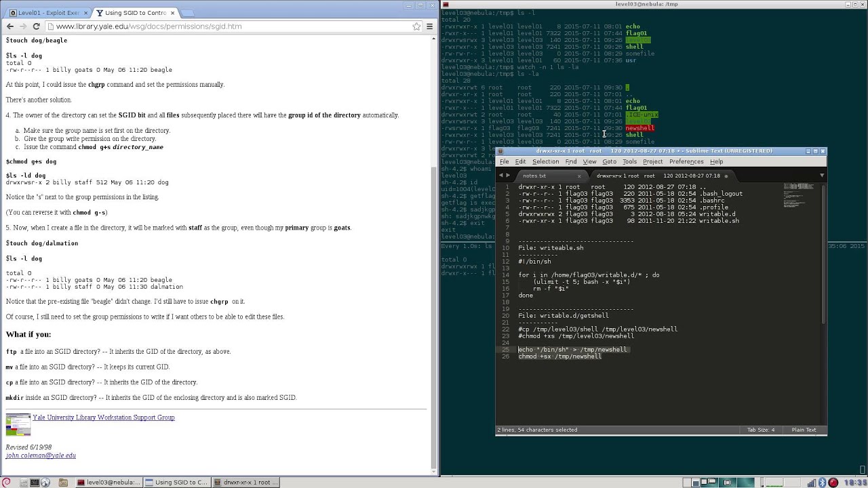
Task: Click the Chrome back arrow
Action: [x=9, y=26]
